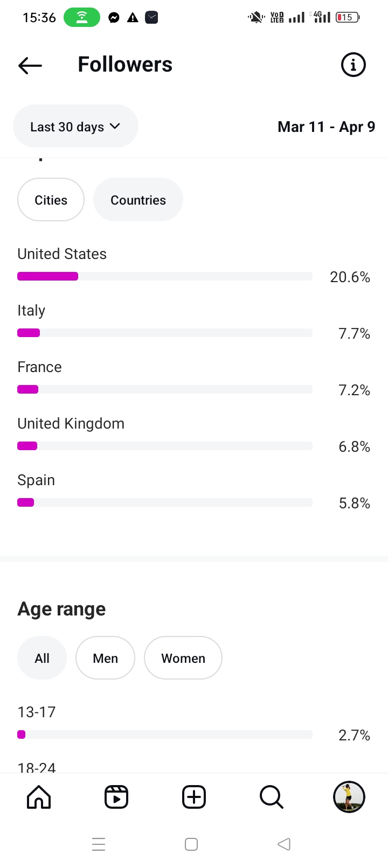Open the Search magnifier icon

coord(271,797)
